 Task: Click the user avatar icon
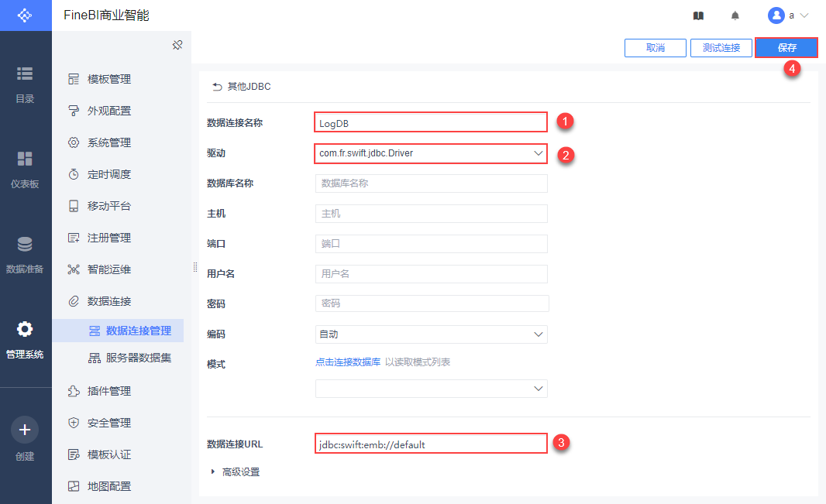[x=776, y=15]
